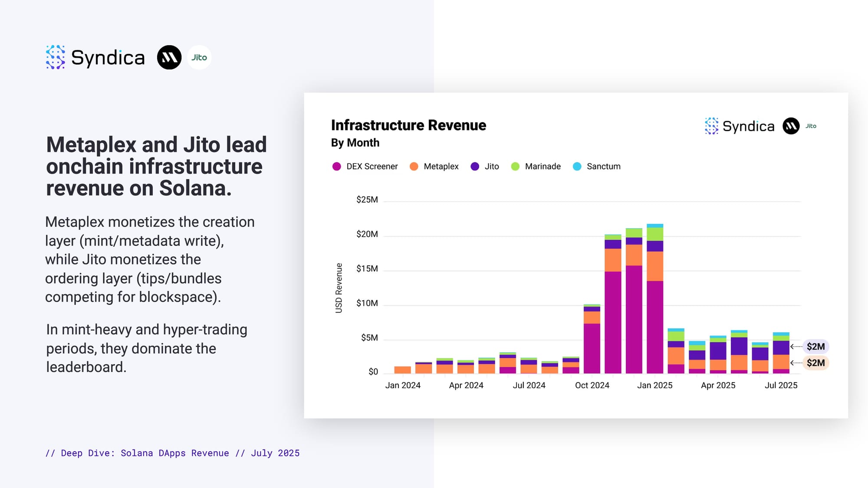The height and width of the screenshot is (488, 868).
Task: Click the paragraph starting In mint-heavy and hyper-trading
Action: click(147, 348)
